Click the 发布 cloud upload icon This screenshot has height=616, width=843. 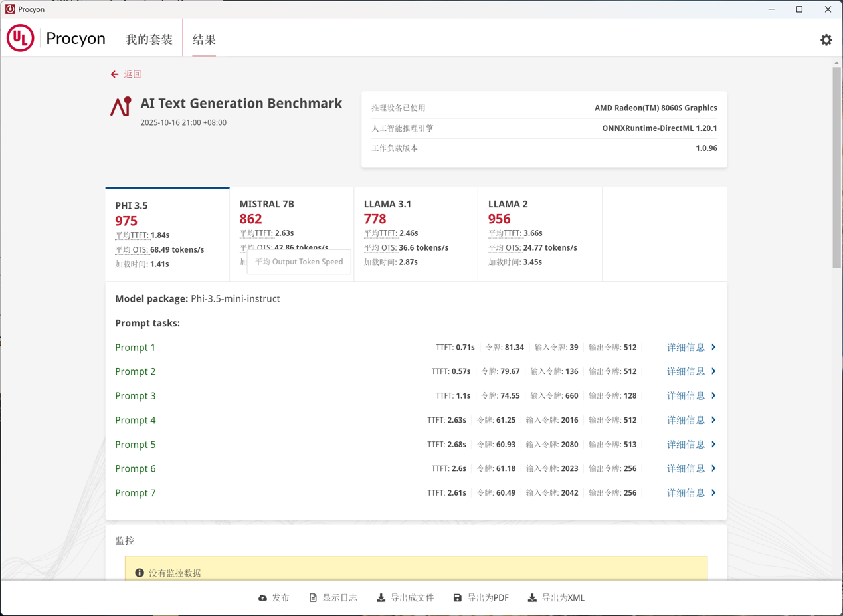(x=263, y=598)
